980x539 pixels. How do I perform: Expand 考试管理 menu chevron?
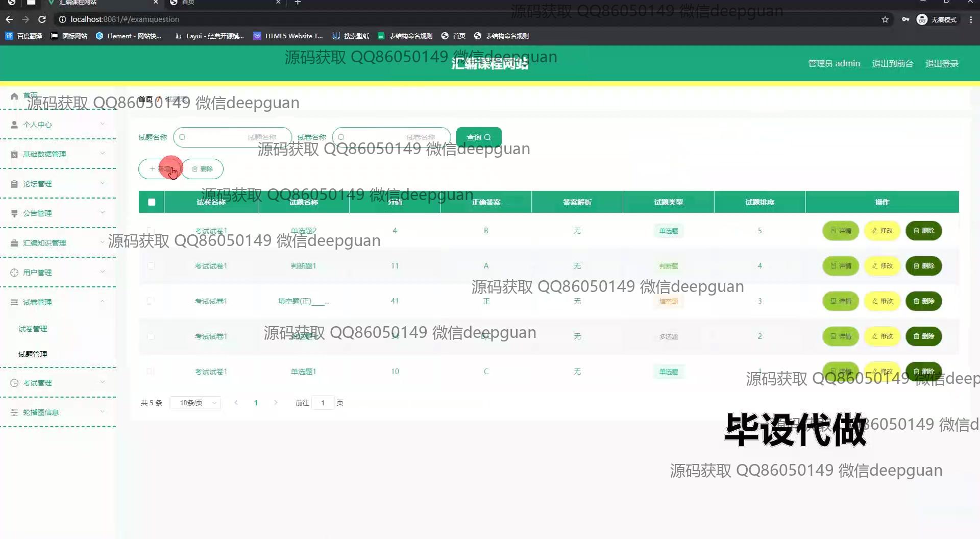(102, 382)
